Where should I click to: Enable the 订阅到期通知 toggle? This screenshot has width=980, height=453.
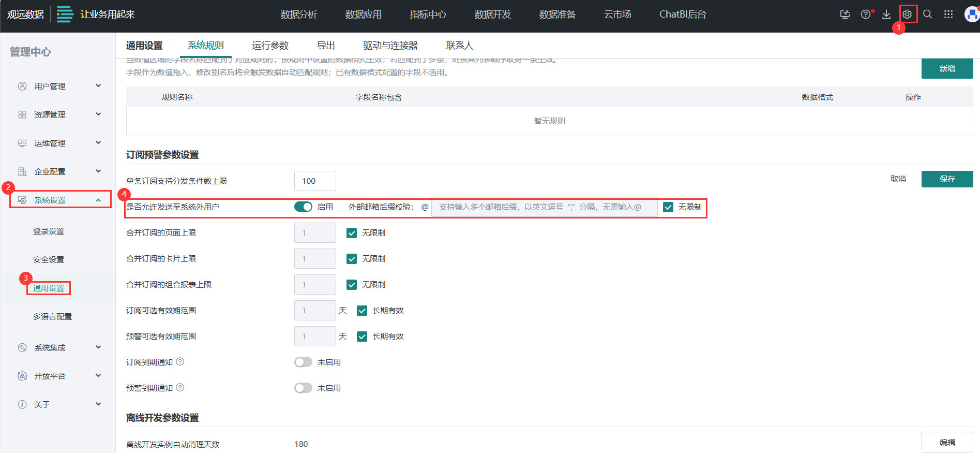point(303,362)
